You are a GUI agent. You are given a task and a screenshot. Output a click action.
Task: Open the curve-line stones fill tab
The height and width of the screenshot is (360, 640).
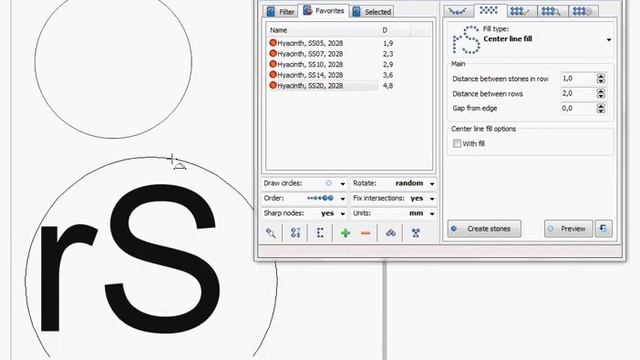coord(458,11)
